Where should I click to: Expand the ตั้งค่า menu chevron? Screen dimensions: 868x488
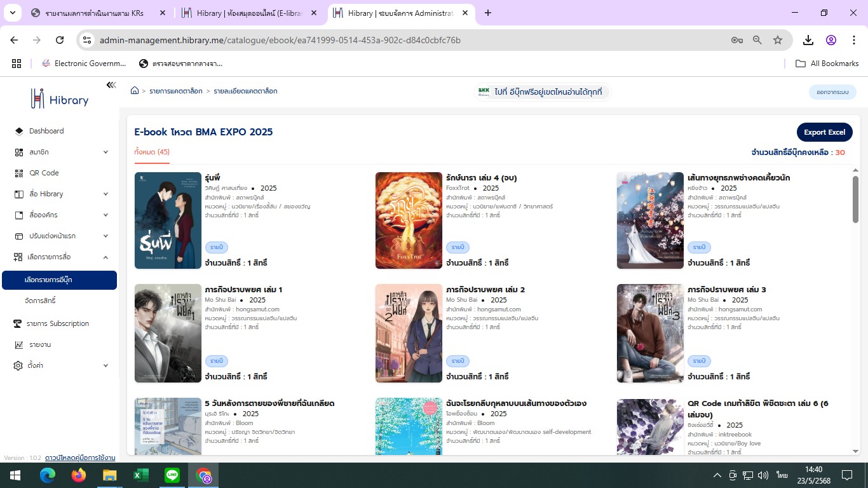pos(105,365)
